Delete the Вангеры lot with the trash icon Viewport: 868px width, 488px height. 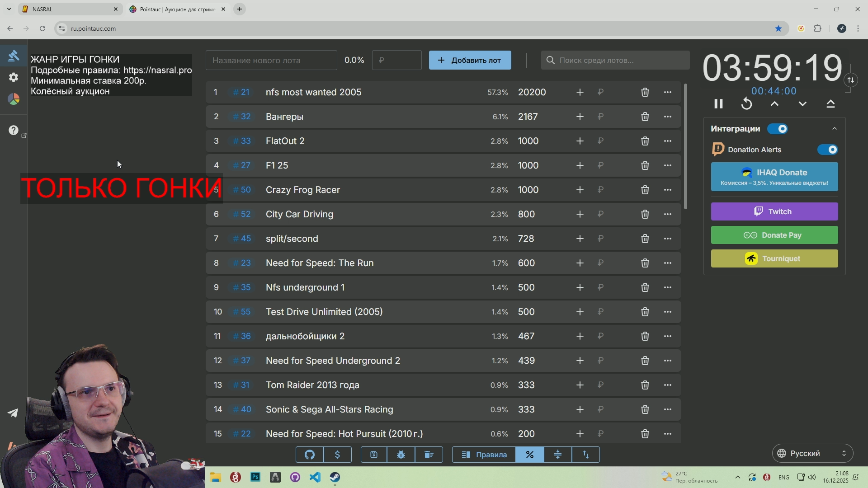point(645,117)
